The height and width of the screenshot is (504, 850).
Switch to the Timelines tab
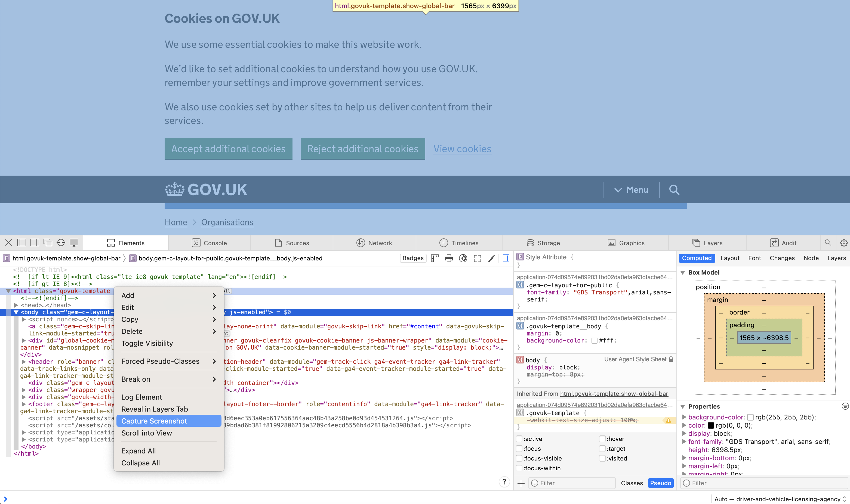point(459,243)
